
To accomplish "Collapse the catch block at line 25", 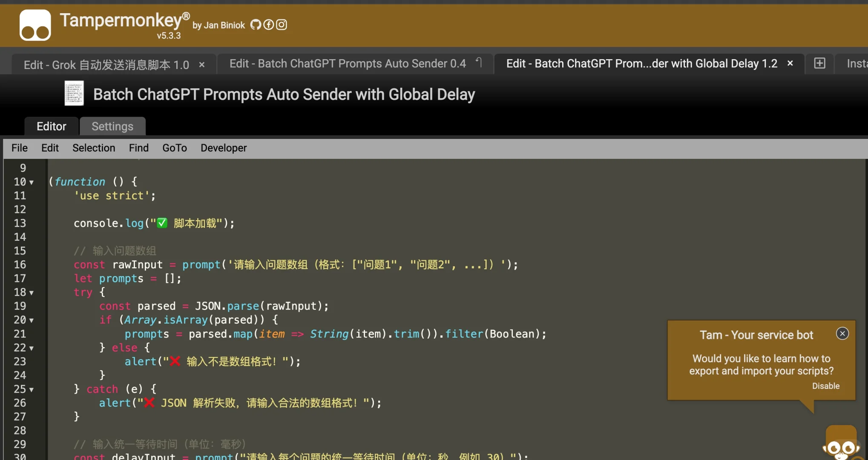I will [31, 389].
